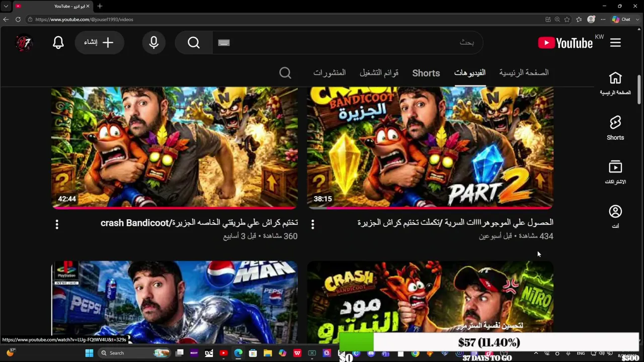Go to Home in the YouTube sidebar
The width and height of the screenshot is (644, 362).
point(615,83)
